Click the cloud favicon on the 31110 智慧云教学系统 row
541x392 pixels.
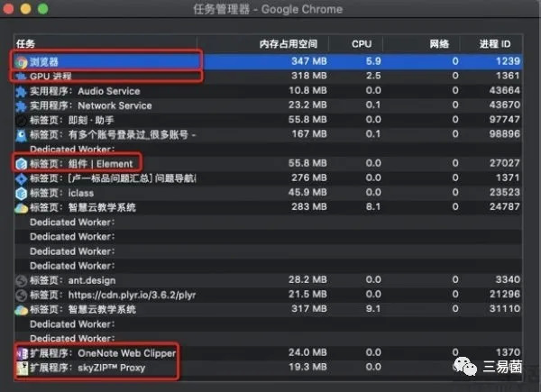(22, 310)
